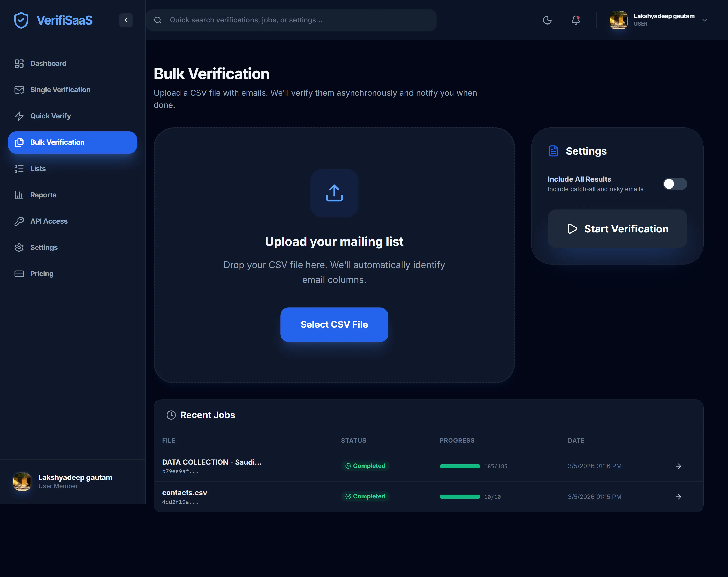Click the VerifiSaaS shield logo icon
The height and width of the screenshot is (577, 728).
tap(21, 20)
